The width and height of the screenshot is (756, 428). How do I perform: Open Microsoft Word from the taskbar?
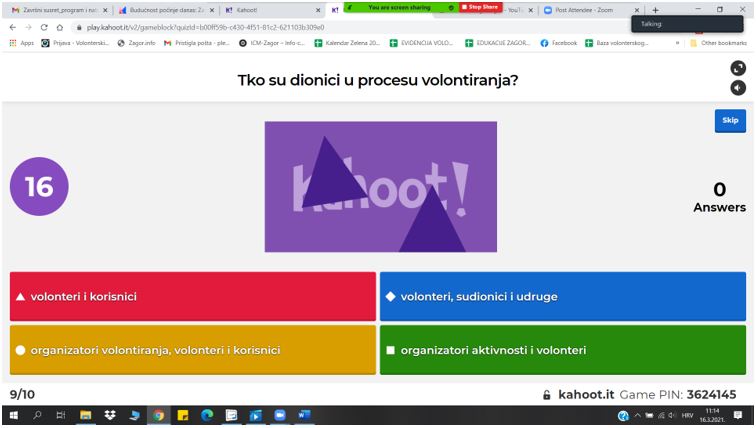point(304,416)
